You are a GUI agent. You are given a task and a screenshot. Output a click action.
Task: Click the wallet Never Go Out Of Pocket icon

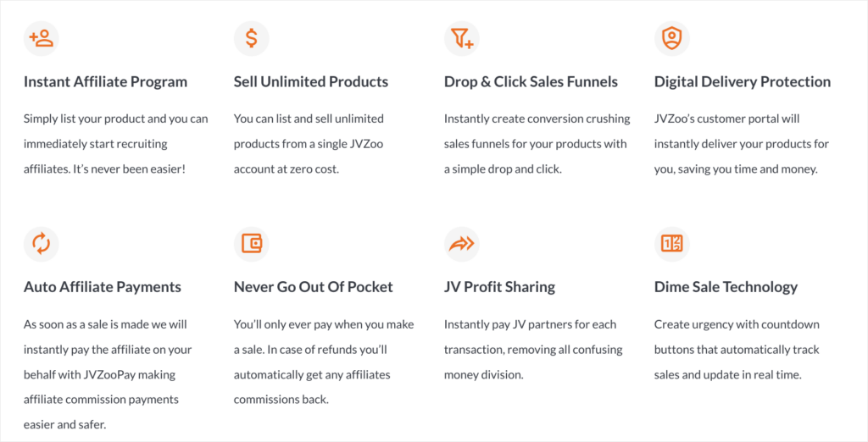click(x=251, y=243)
